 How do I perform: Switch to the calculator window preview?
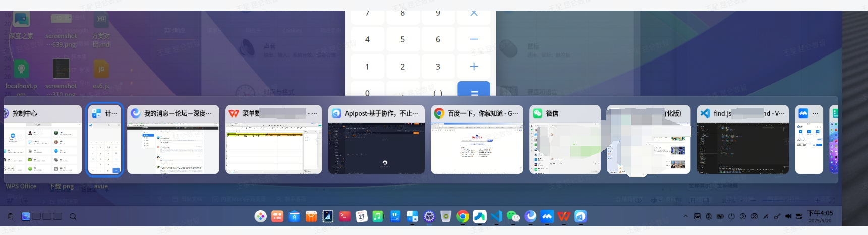point(105,140)
